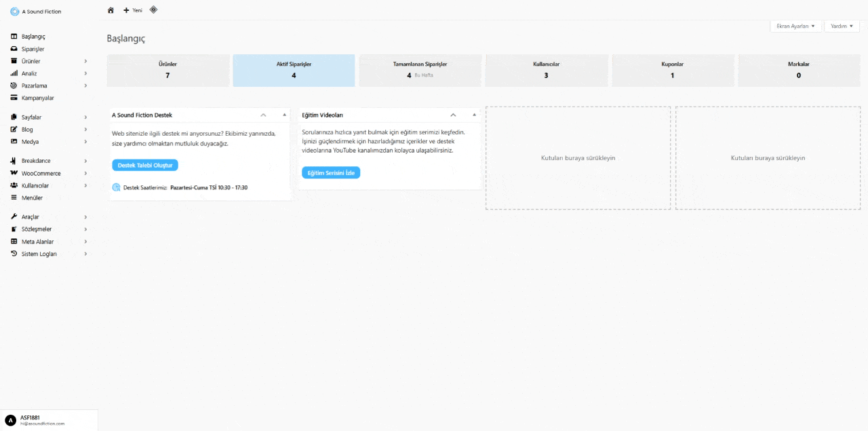
Task: Open the Ekran Ayarları dropdown
Action: point(795,26)
